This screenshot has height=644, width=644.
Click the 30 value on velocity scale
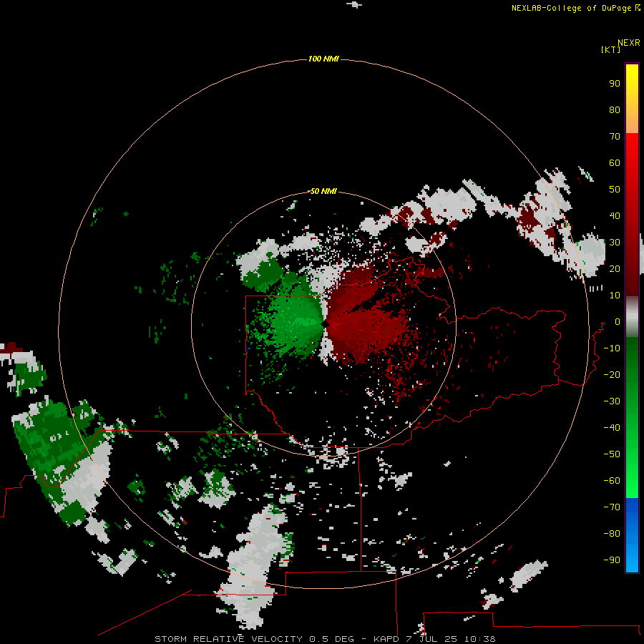click(615, 243)
